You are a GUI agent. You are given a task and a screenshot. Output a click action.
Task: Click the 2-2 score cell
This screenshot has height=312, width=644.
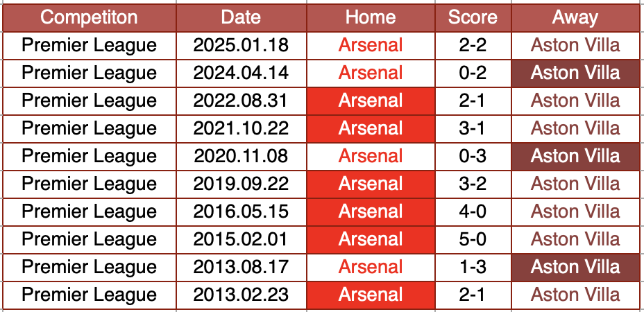coord(473,46)
